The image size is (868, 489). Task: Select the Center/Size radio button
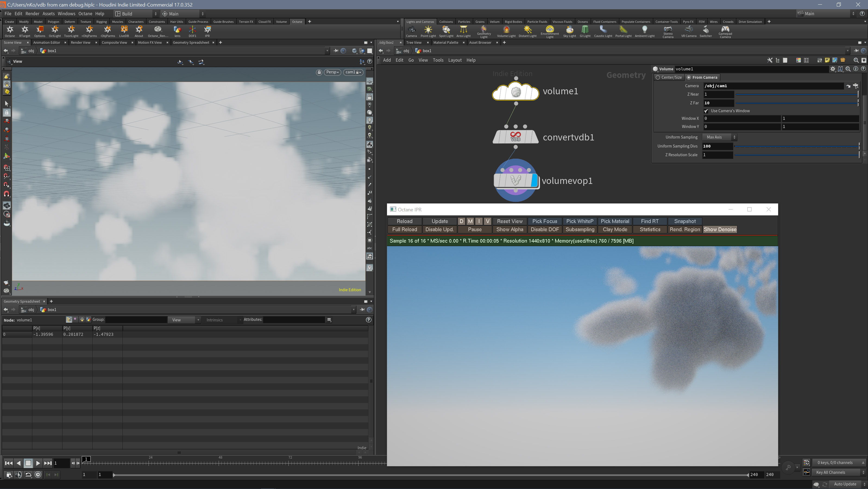[x=658, y=77]
